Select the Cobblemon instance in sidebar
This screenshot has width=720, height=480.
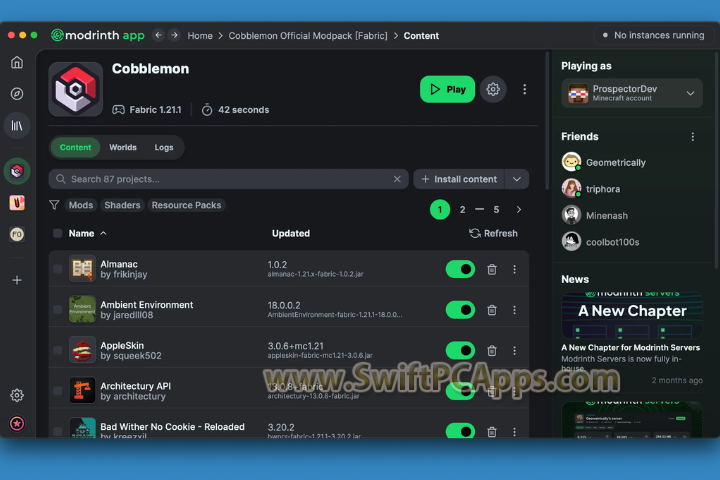coord(17,171)
